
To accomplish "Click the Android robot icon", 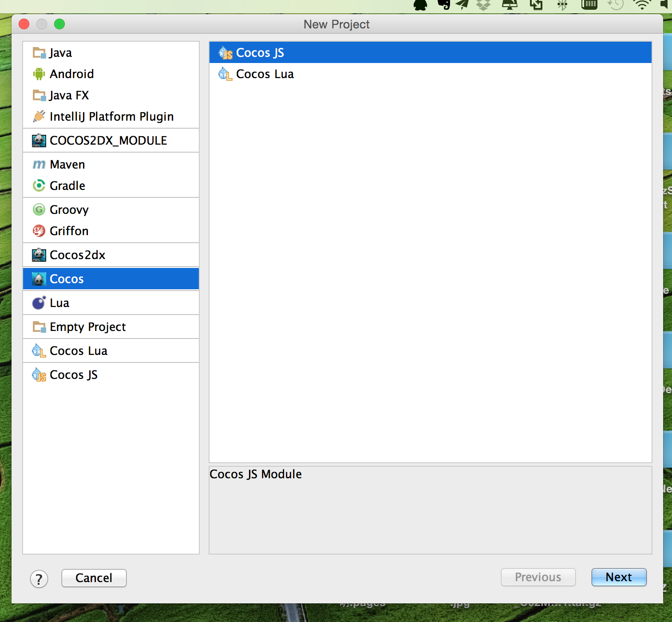I will pyautogui.click(x=39, y=74).
